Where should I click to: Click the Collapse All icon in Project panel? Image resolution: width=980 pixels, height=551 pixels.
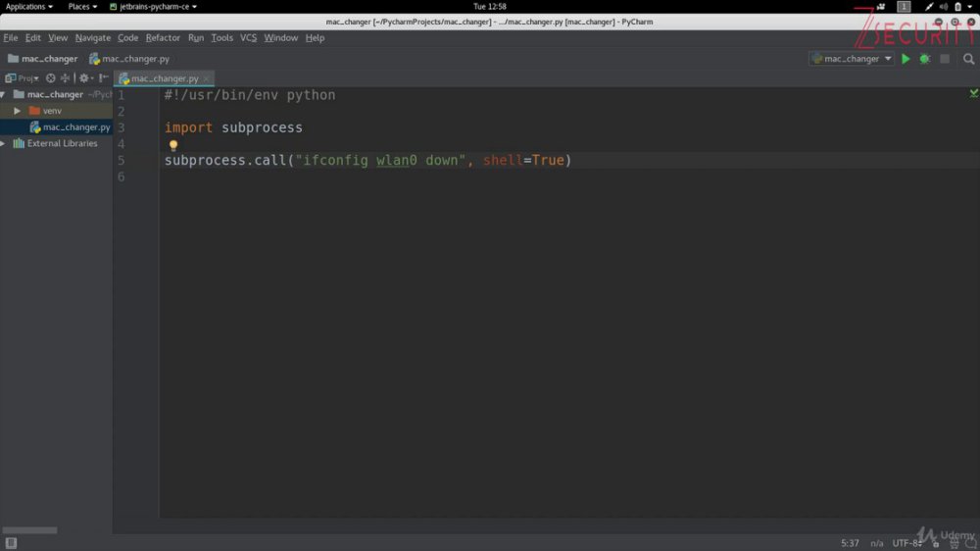pyautogui.click(x=65, y=78)
